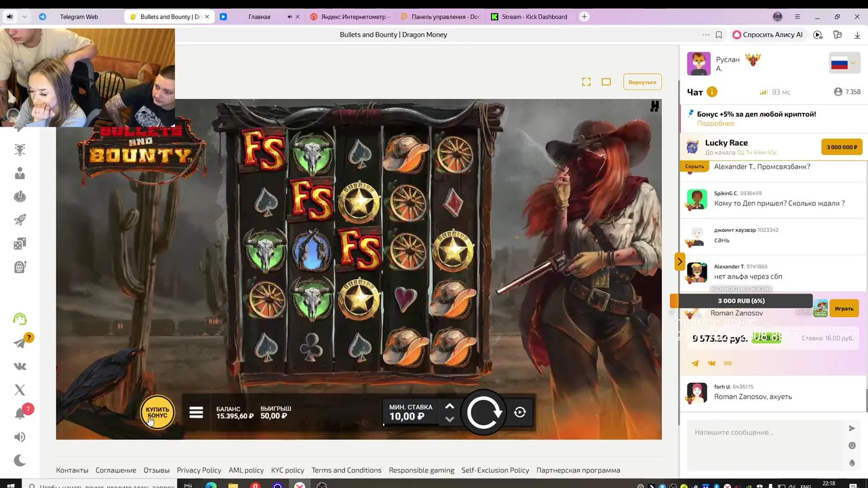Image resolution: width=868 pixels, height=488 pixels.
Task: Open the autoplay settings next to spin
Action: pos(520,412)
